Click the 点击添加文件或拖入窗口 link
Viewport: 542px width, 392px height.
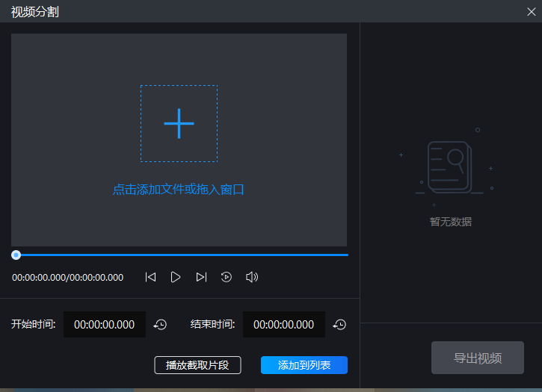click(x=179, y=190)
